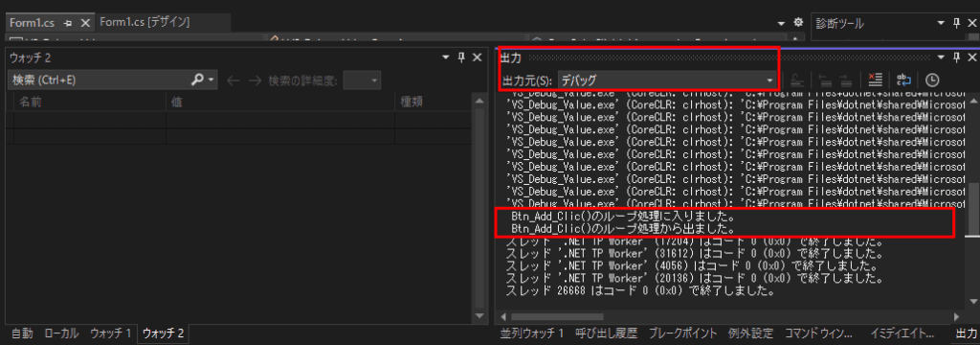Click the find message in code icon
980x345 pixels.
click(796, 80)
